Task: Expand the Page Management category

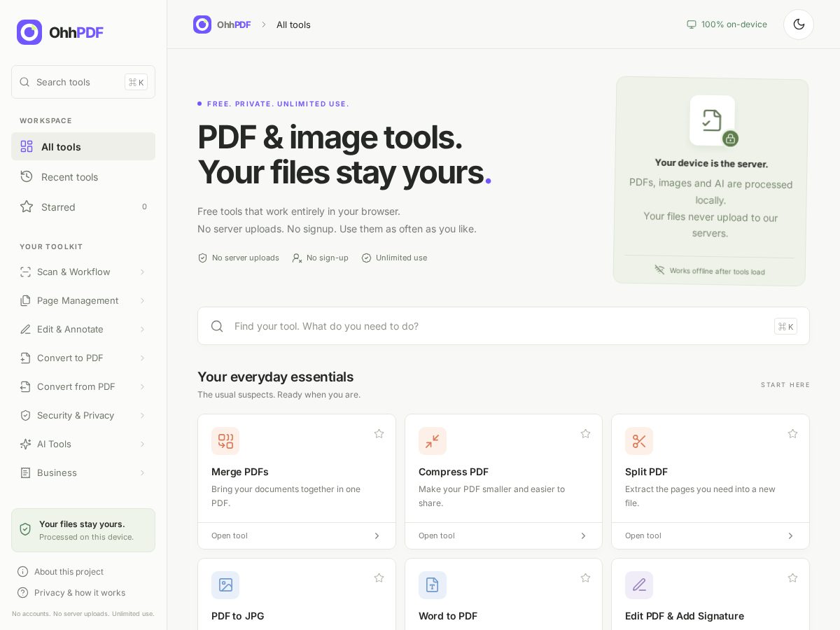Action: 83,300
